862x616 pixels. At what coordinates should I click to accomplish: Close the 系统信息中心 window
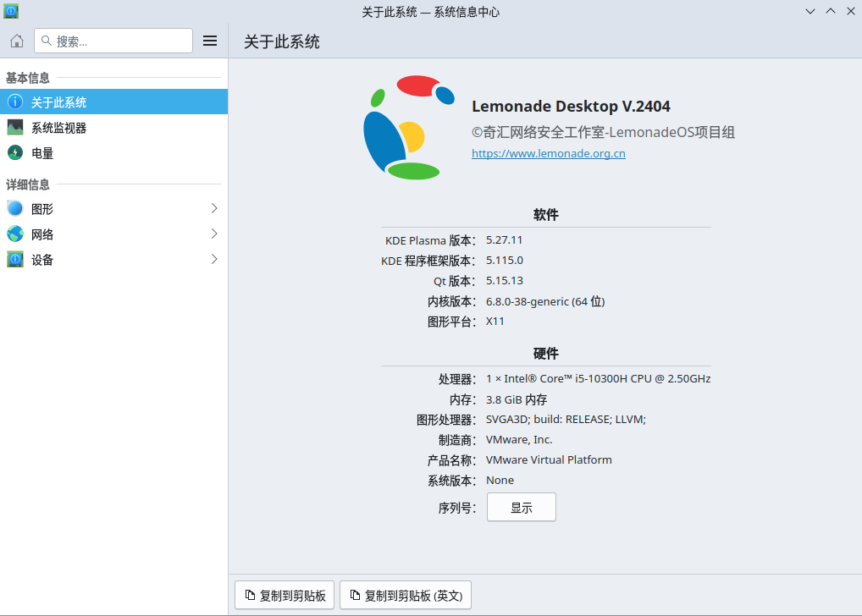(x=851, y=11)
